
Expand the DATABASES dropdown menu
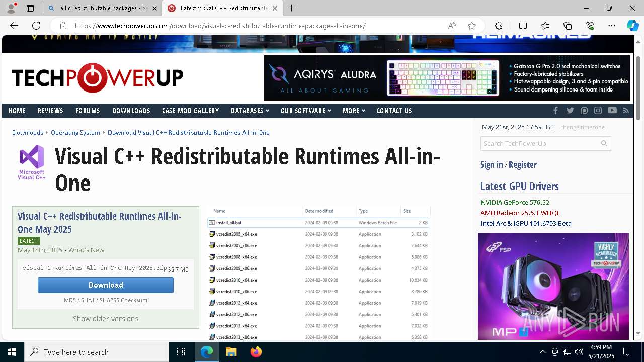coord(250,111)
